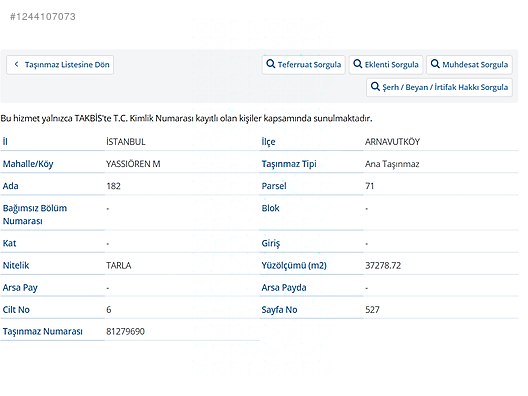
Task: Click the Arsa Pay label
Action: [20, 288]
